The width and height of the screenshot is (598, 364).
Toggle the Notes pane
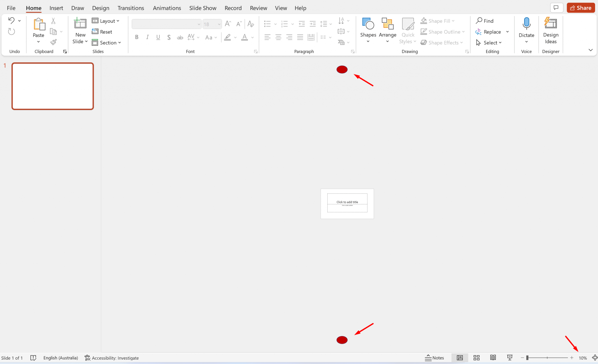click(434, 358)
